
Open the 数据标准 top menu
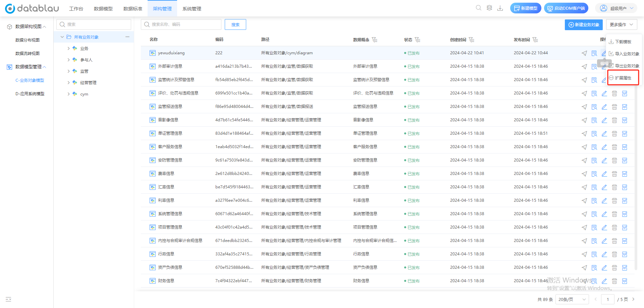133,9
